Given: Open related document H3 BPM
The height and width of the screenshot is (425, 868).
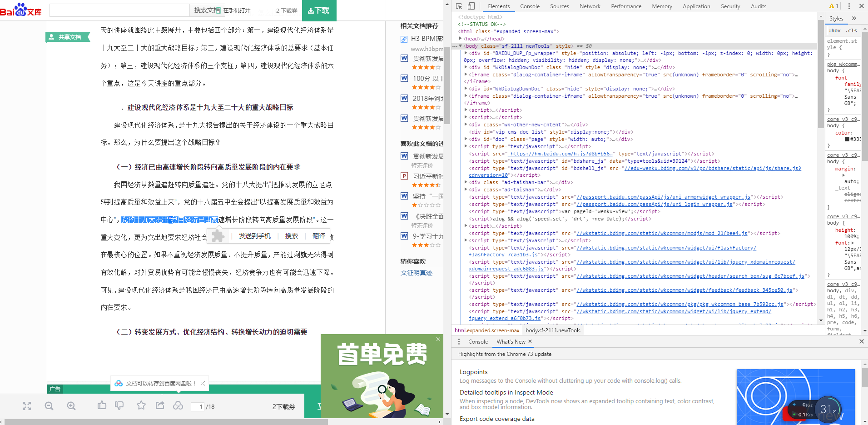Looking at the screenshot, I should 427,39.
